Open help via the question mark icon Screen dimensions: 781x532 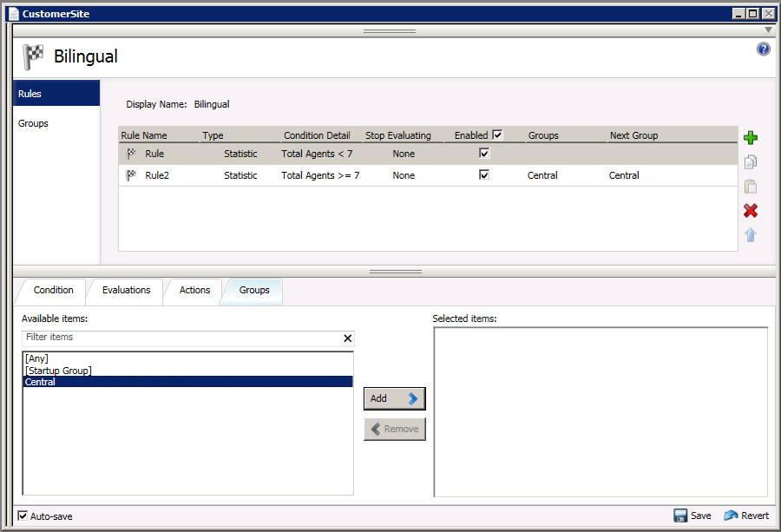click(x=764, y=49)
